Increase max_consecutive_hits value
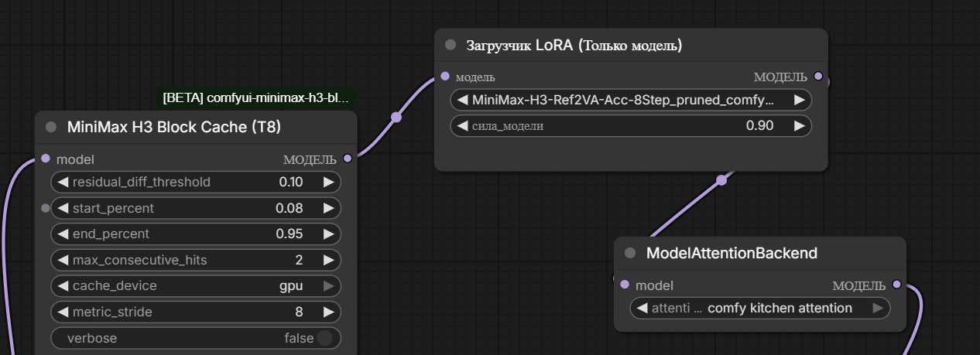This screenshot has height=355, width=980. tap(329, 260)
